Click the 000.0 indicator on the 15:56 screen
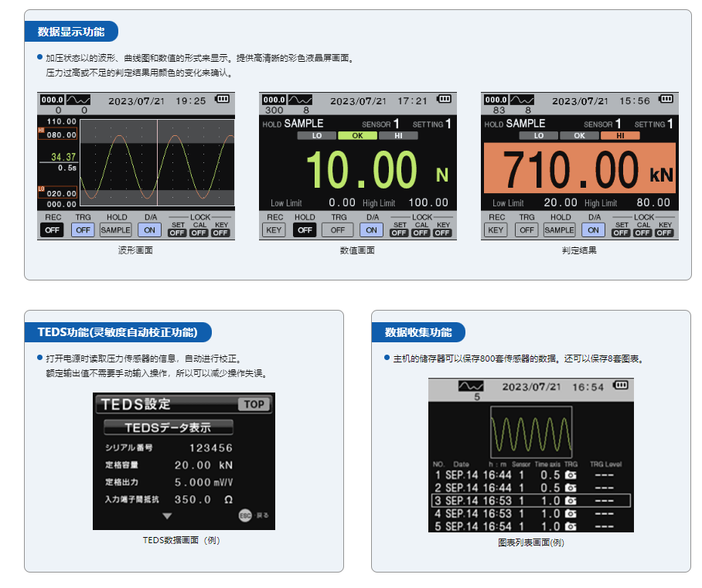This screenshot has width=702, height=588. point(495,100)
